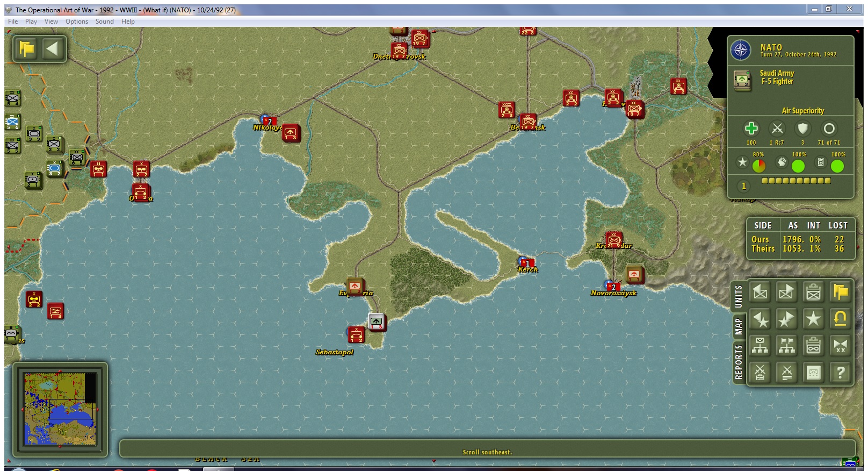Click the yellow double-flag icon in Units panel
The image size is (868, 471).
pos(841,292)
